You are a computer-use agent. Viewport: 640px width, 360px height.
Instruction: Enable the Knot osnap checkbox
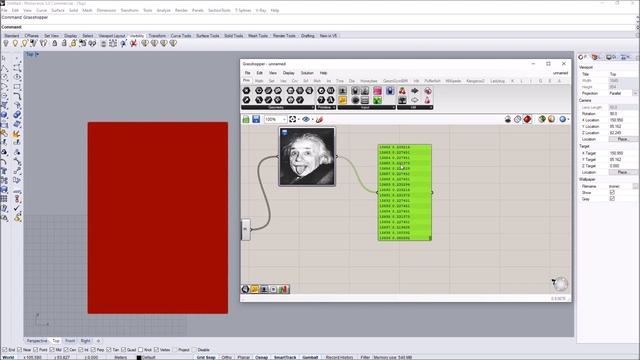pos(141,350)
